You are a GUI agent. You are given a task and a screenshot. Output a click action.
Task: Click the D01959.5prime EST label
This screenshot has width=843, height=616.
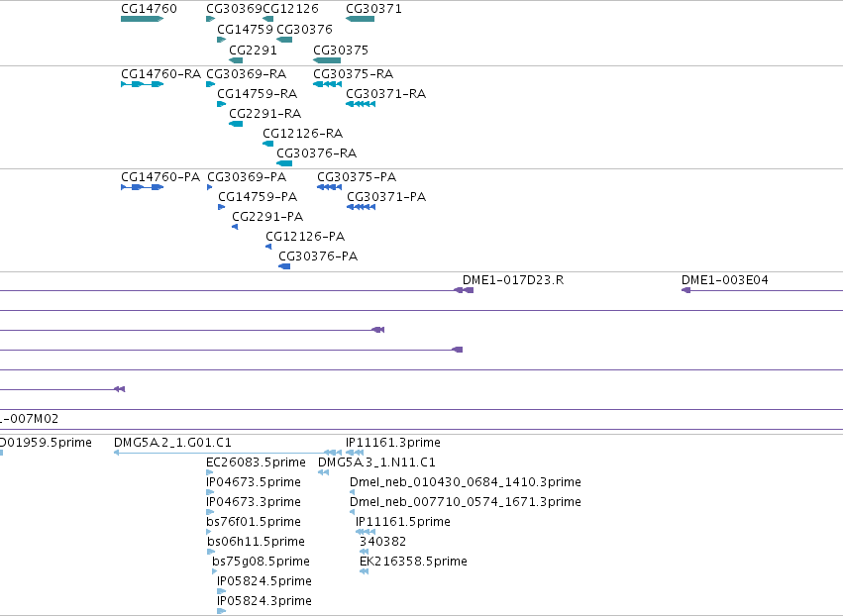(x=46, y=443)
